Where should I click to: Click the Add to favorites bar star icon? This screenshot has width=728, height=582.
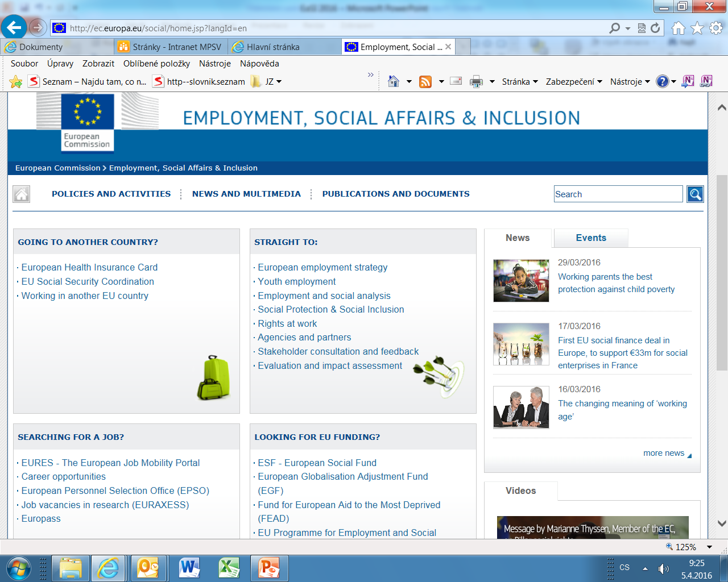pos(16,82)
